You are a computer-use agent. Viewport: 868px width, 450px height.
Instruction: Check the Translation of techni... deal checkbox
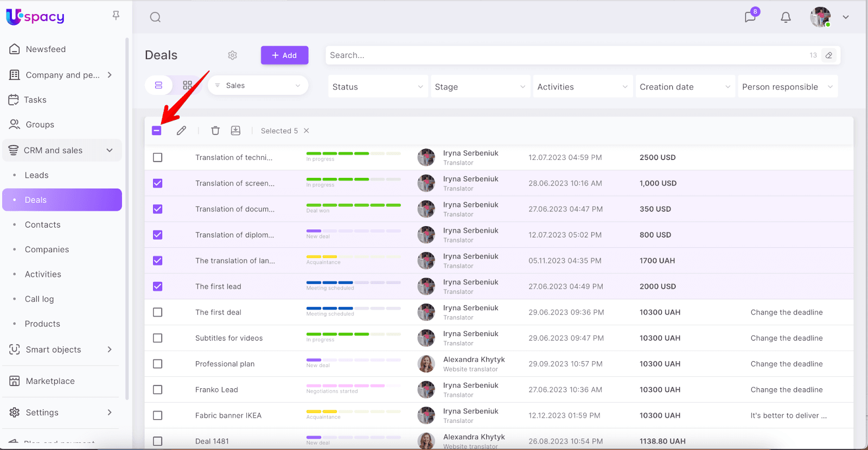point(158,158)
